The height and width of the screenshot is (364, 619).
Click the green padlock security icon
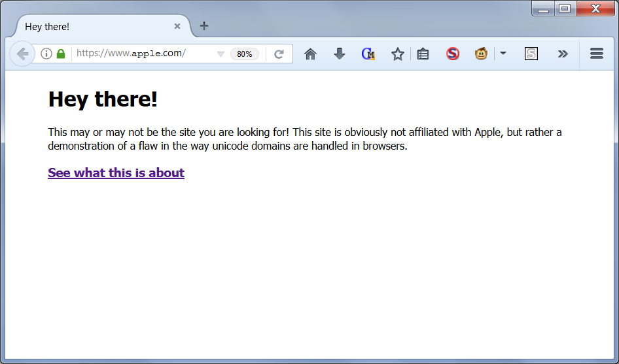tap(61, 54)
